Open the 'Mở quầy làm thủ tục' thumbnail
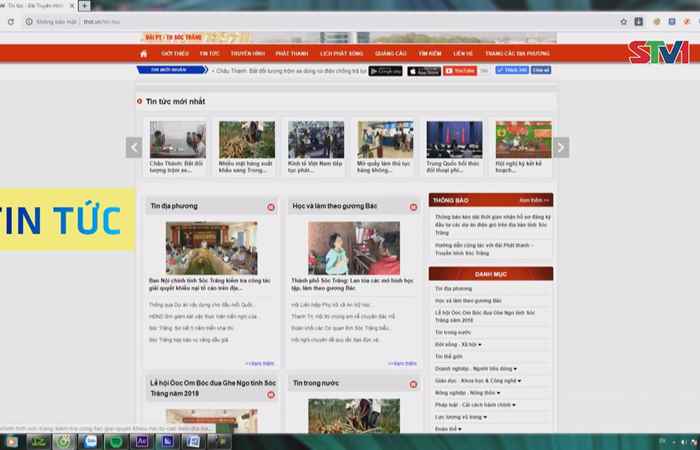This screenshot has height=450, width=700. (385, 140)
